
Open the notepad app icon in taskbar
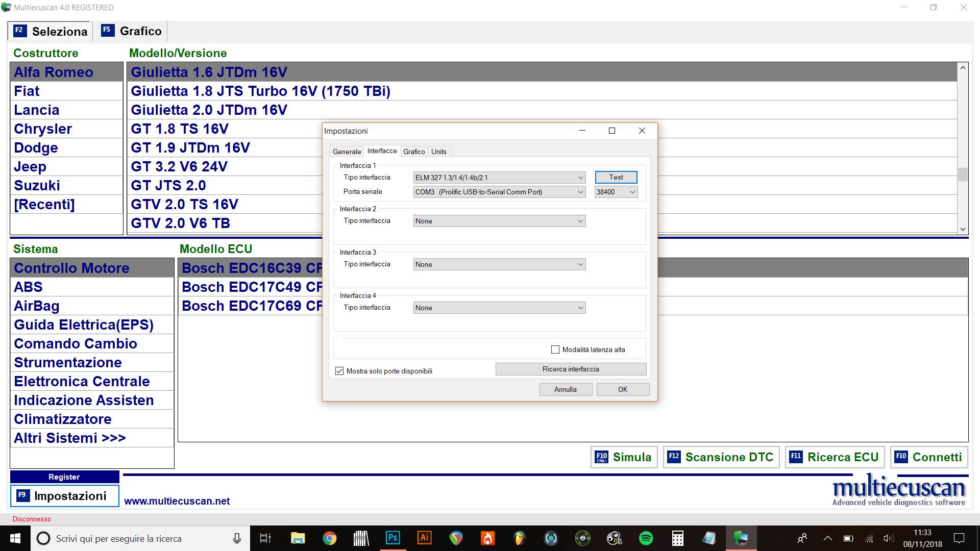coord(709,538)
